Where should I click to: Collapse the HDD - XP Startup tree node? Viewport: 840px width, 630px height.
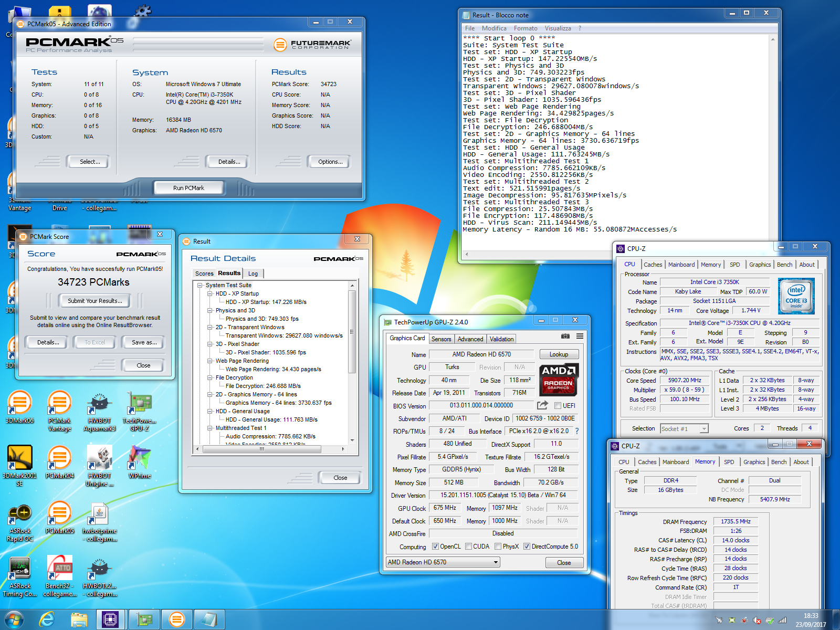209,294
